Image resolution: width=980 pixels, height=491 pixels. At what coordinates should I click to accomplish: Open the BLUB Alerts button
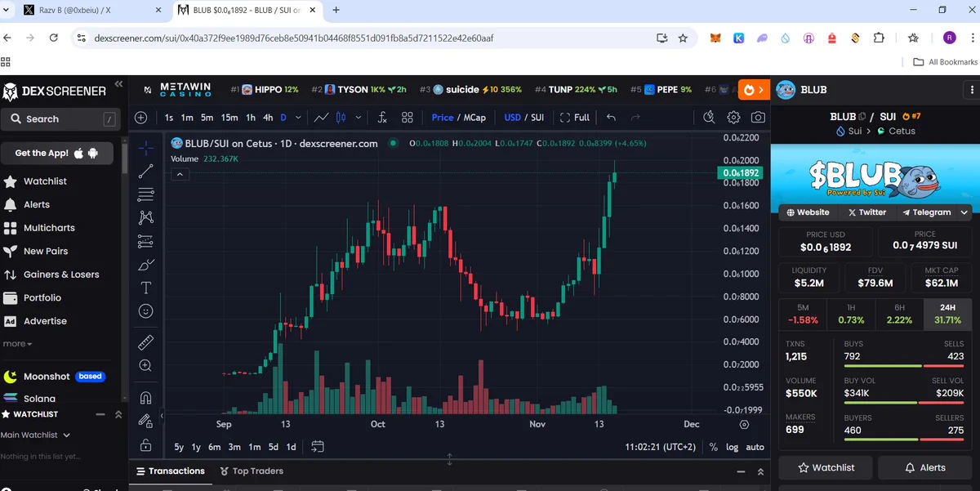[x=924, y=467]
